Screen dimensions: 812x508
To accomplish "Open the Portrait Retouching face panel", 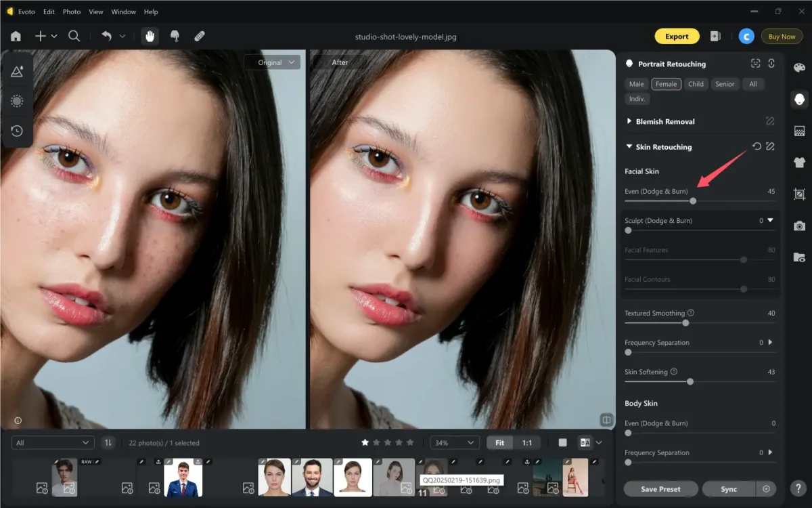I will click(799, 100).
